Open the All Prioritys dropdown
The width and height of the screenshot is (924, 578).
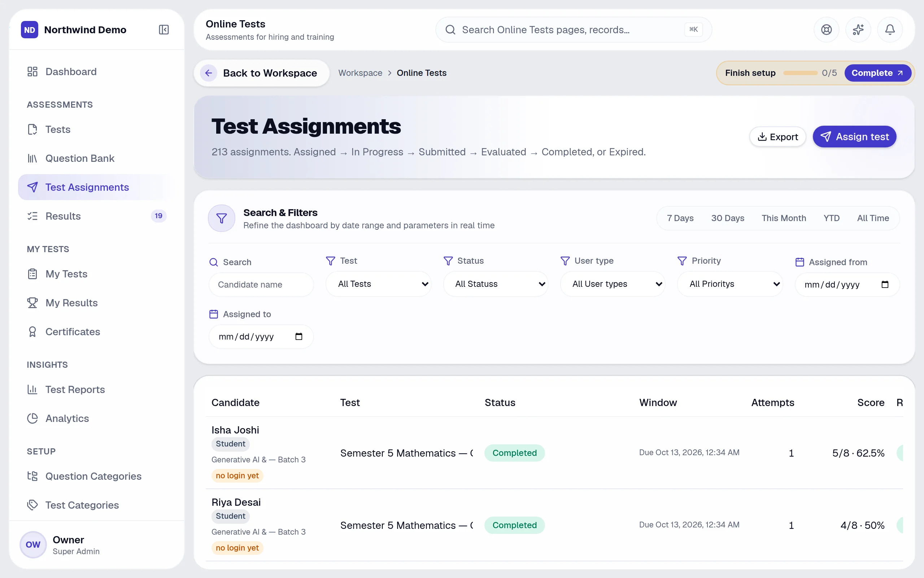click(730, 284)
